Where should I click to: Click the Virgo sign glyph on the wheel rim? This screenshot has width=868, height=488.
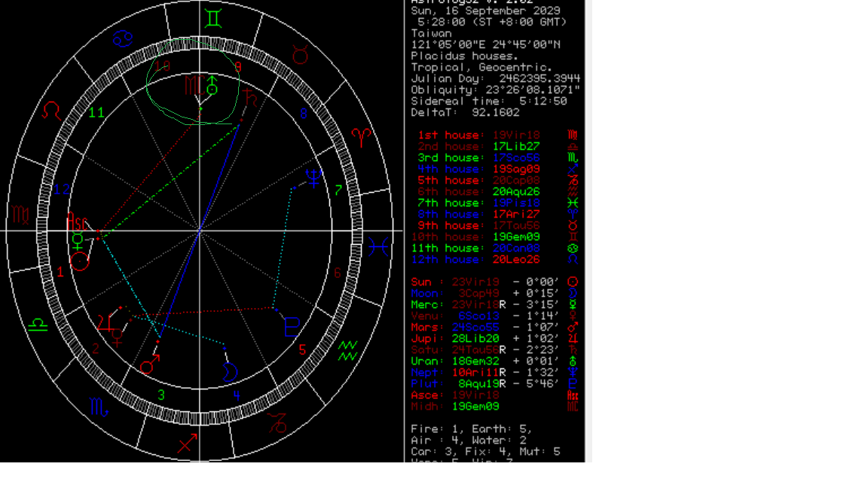click(x=20, y=215)
